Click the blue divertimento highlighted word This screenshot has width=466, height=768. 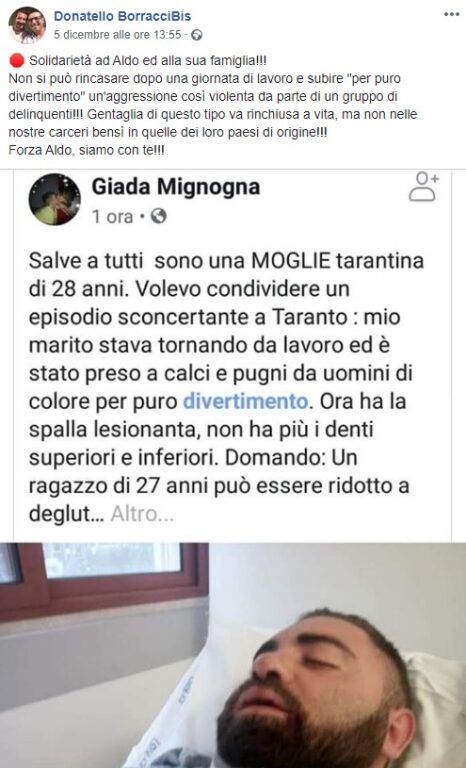tap(245, 401)
